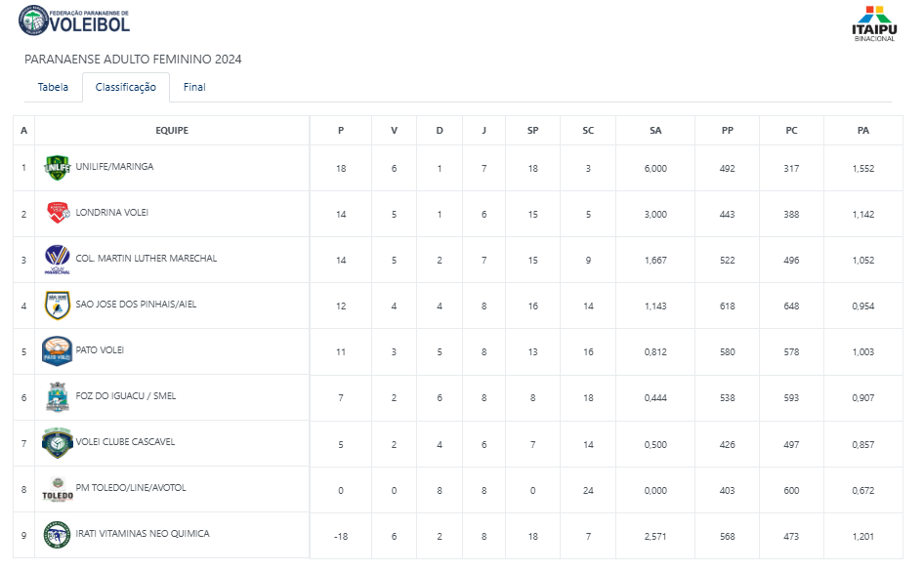924x571 pixels.
Task: Click the Londrina Volei team logo
Action: tap(58, 213)
